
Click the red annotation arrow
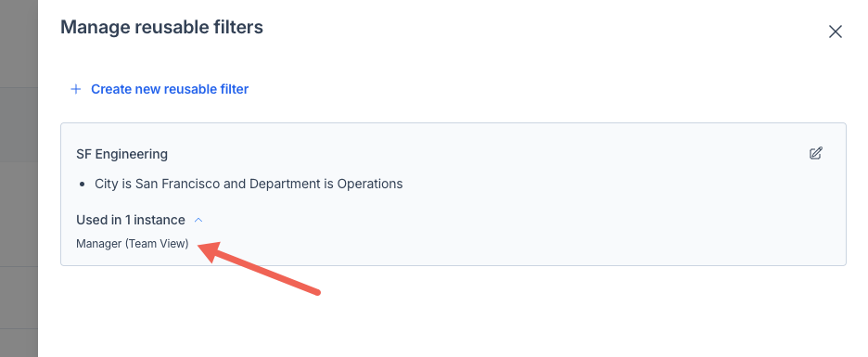pyautogui.click(x=259, y=268)
